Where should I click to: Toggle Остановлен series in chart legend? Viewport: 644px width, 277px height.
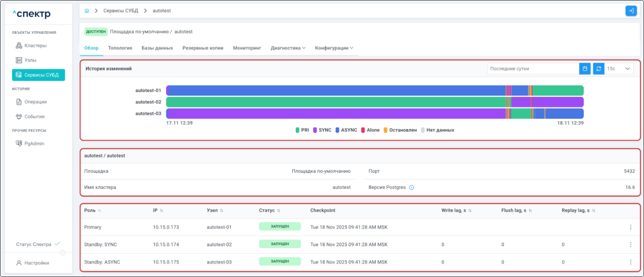pyautogui.click(x=400, y=130)
